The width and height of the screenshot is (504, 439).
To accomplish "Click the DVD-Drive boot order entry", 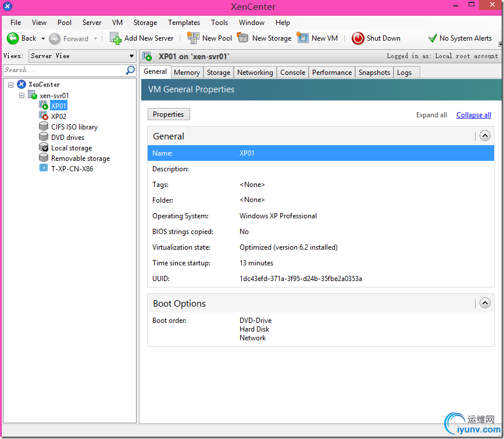I will (255, 321).
